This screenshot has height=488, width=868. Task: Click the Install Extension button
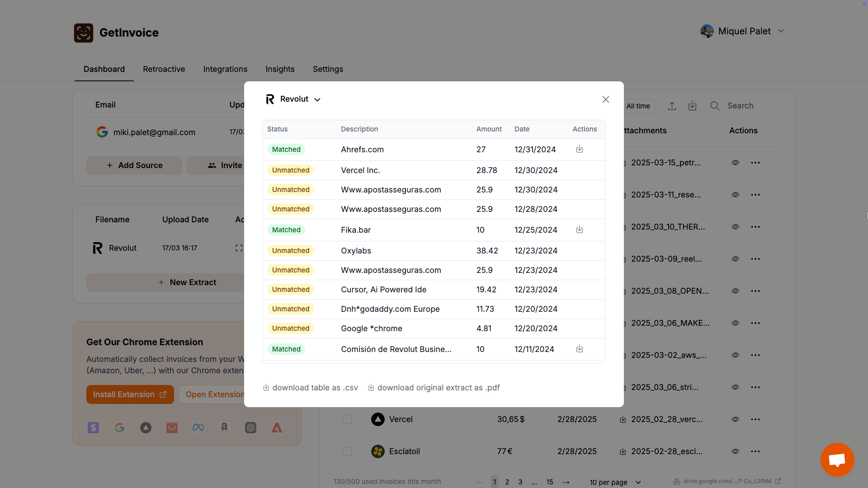click(x=130, y=394)
